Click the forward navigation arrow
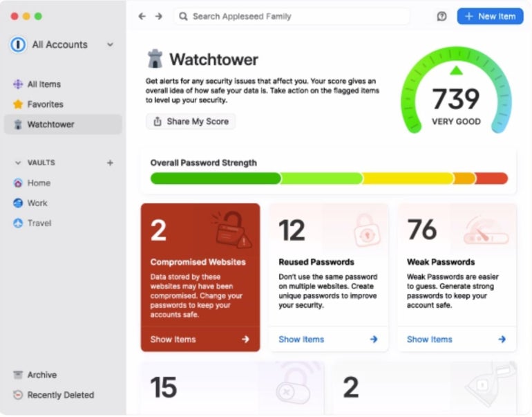Viewport: 532px width, 417px height. click(159, 17)
